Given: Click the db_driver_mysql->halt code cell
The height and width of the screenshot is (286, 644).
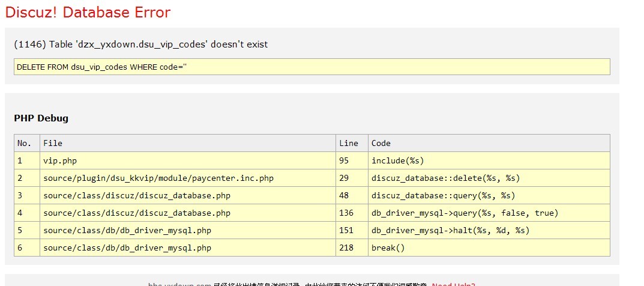Looking at the screenshot, I should [x=450, y=230].
